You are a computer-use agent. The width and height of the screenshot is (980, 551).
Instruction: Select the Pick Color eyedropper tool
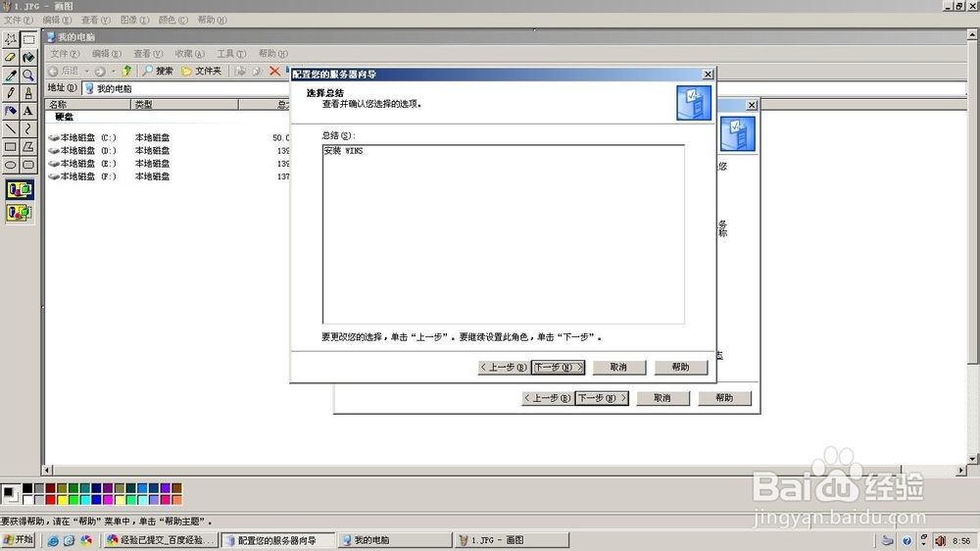tap(11, 75)
